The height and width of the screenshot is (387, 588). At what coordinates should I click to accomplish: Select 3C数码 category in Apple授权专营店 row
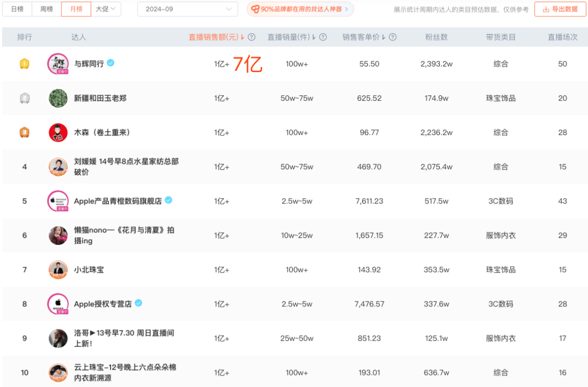coord(501,304)
